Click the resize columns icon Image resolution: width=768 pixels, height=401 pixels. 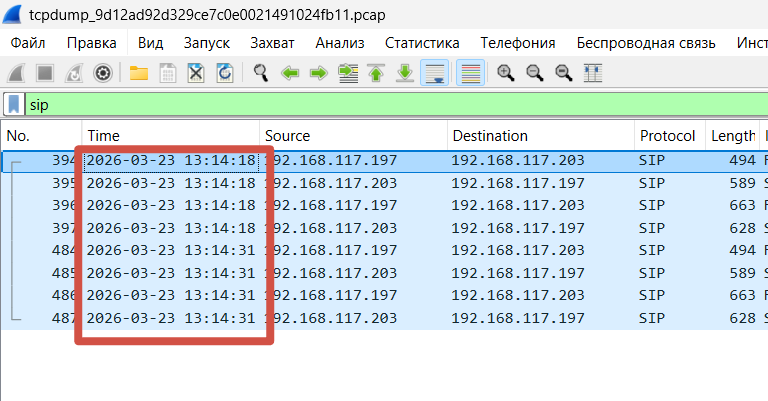pyautogui.click(x=593, y=73)
